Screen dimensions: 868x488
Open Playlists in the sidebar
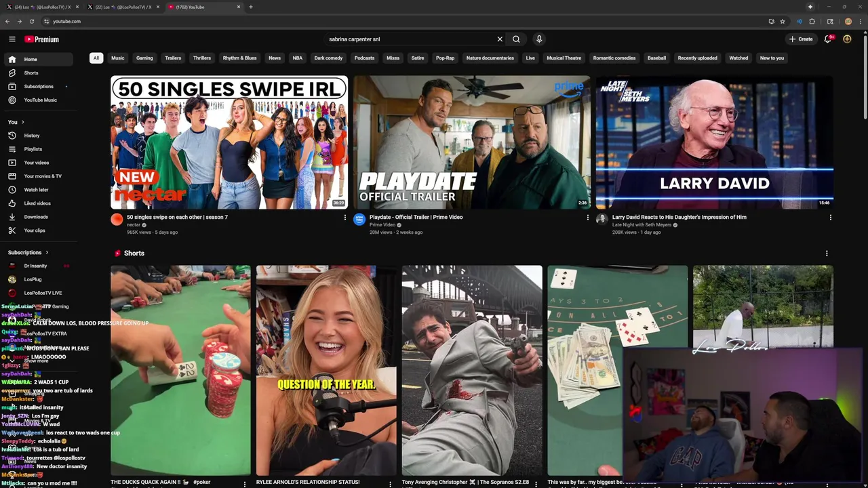click(38, 149)
